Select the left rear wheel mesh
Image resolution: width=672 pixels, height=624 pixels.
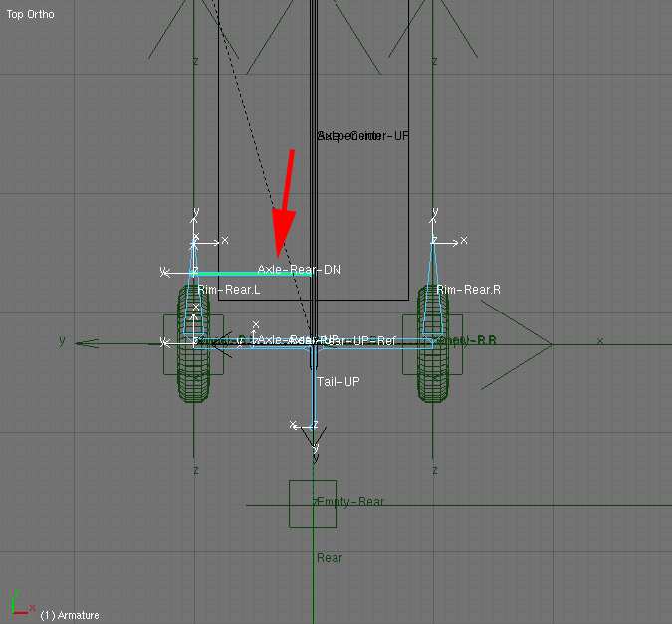[x=194, y=343]
